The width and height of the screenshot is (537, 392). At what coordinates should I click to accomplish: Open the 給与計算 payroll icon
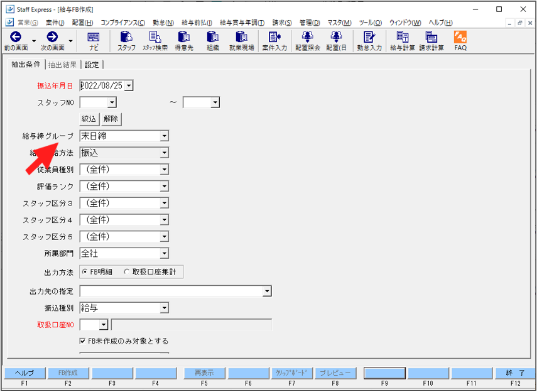[x=402, y=37]
